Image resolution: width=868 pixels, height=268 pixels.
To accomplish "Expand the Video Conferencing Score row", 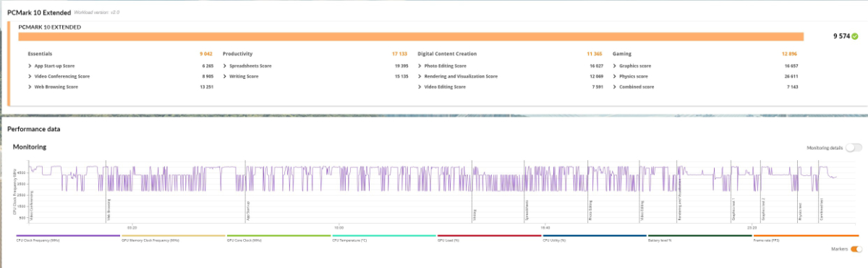I will [x=30, y=76].
